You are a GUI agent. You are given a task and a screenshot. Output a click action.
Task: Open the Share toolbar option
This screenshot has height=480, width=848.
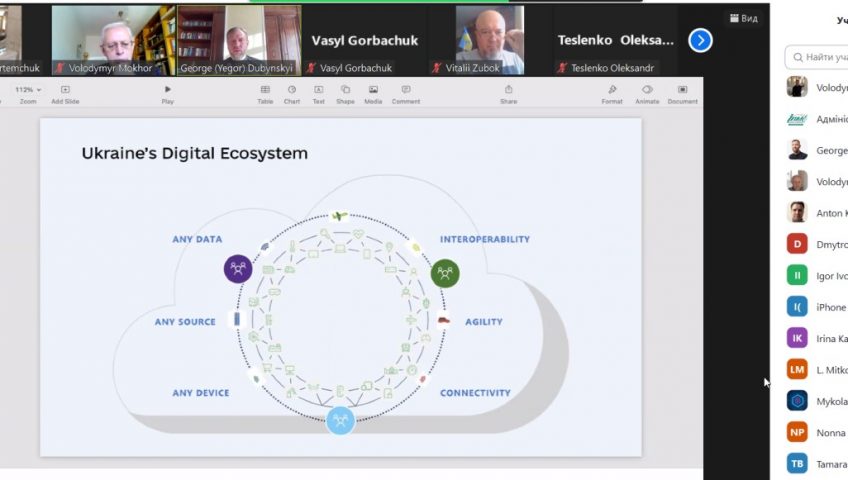click(508, 90)
